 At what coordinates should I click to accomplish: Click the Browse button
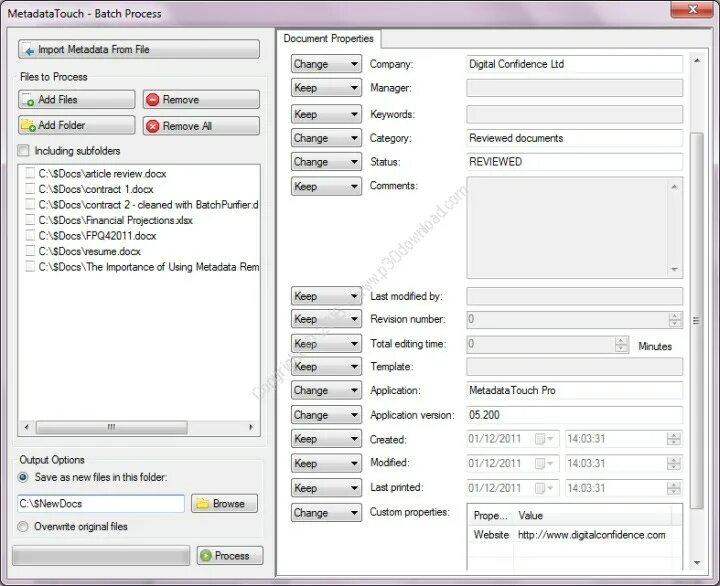tap(225, 504)
